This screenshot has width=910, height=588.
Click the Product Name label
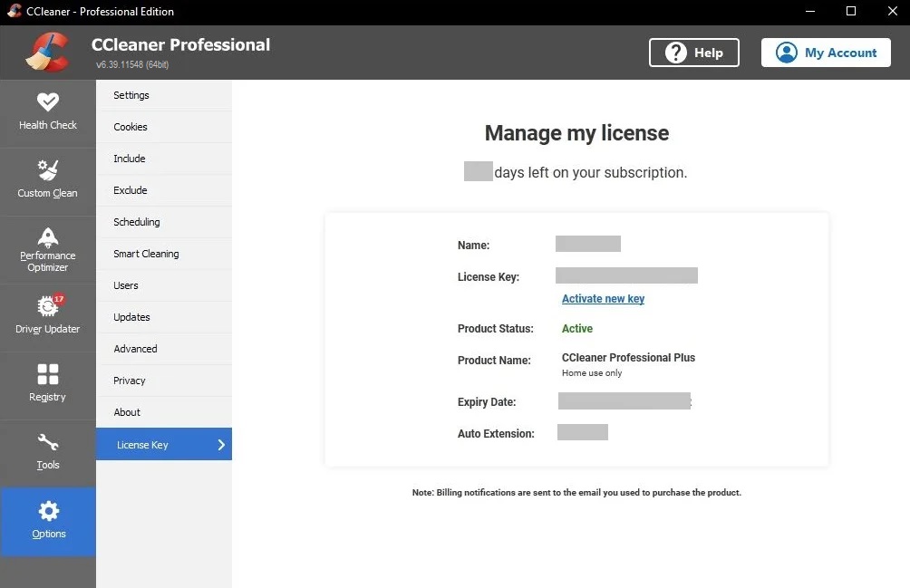[x=495, y=360]
